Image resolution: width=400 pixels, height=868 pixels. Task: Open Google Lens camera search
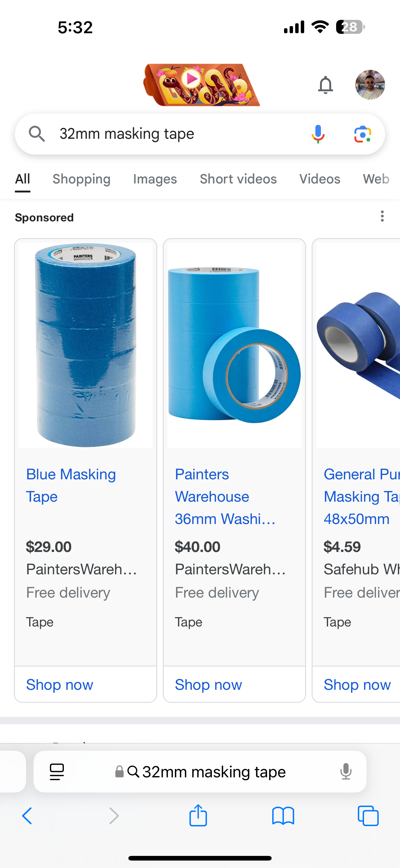tap(362, 134)
